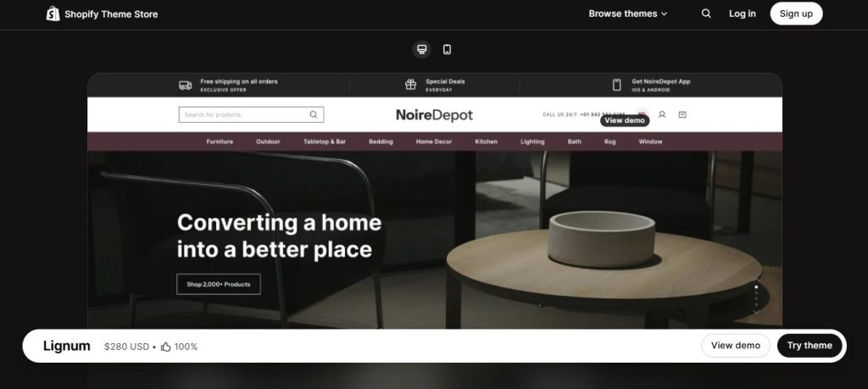Expand the Browse themes dropdown

(x=628, y=14)
